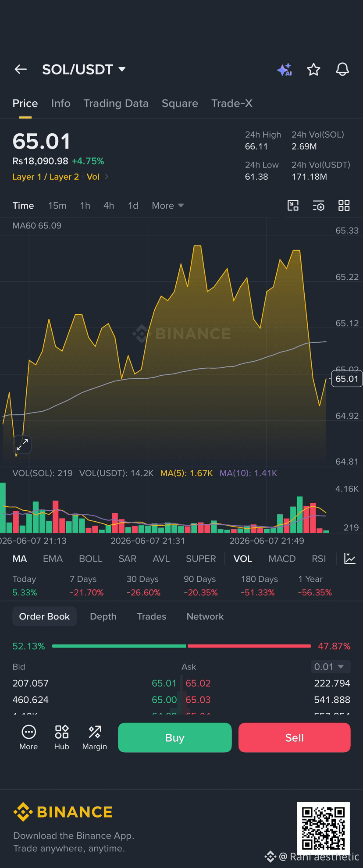Image resolution: width=363 pixels, height=868 pixels.
Task: Open the four-square grid layout icon
Action: [x=344, y=206]
